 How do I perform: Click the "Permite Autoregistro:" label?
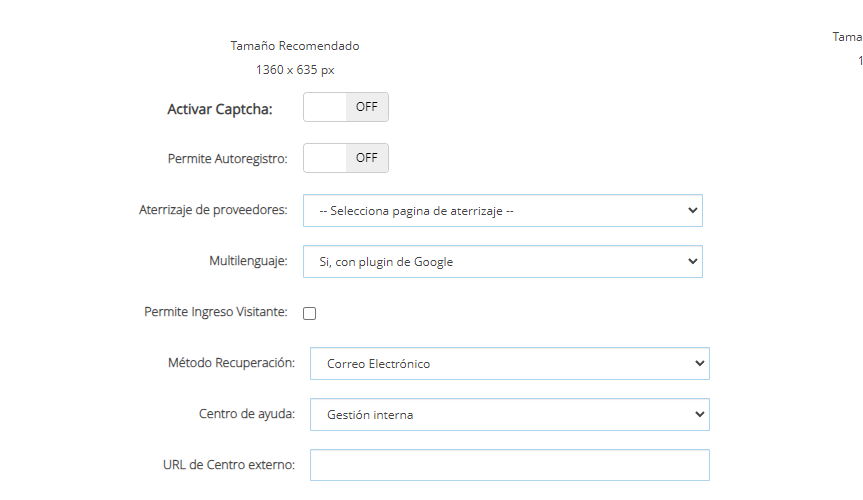coord(227,159)
